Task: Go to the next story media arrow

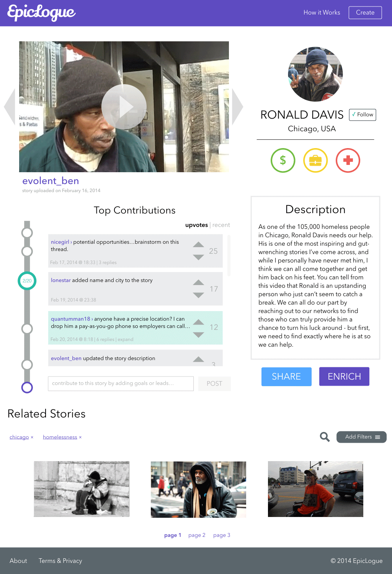Action: (237, 107)
